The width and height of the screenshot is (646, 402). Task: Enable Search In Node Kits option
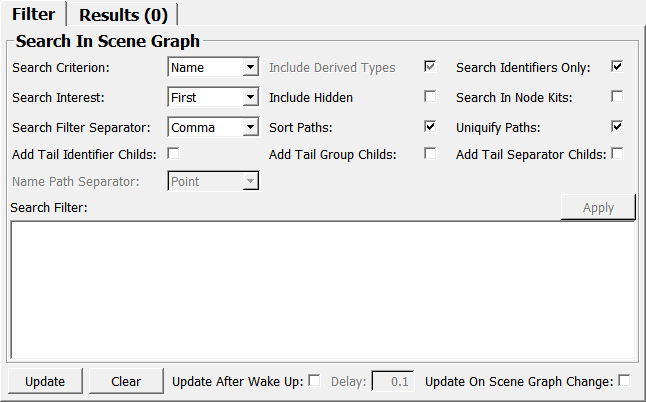pyautogui.click(x=617, y=97)
